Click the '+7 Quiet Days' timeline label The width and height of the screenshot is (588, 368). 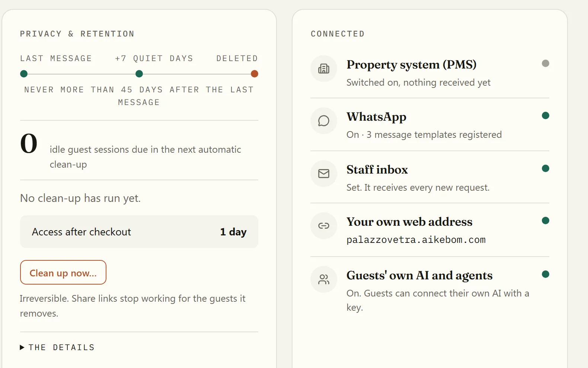(x=154, y=58)
